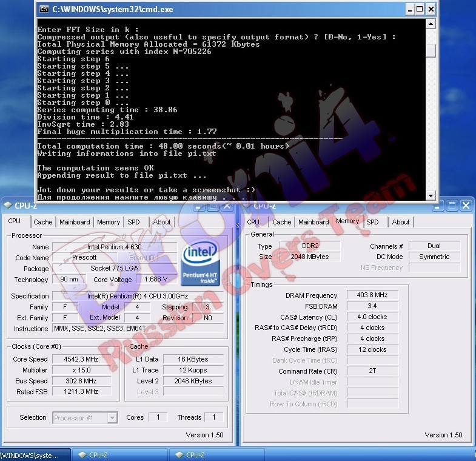Click the Name field Intel Pentium 4 630
Image resolution: width=476 pixels, height=461 pixels.
pos(115,247)
